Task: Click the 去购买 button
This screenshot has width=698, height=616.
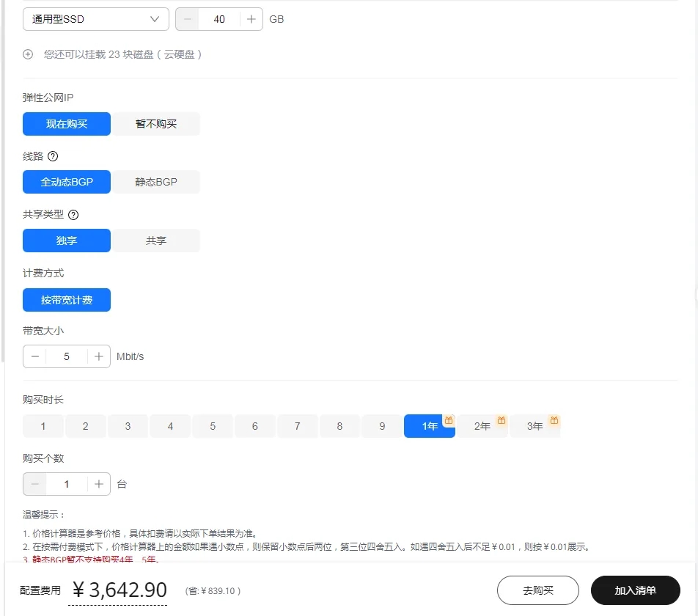Action: 537,590
